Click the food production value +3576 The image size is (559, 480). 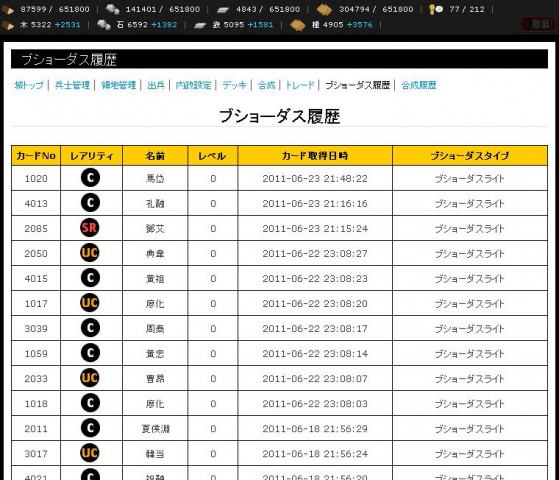[359, 25]
